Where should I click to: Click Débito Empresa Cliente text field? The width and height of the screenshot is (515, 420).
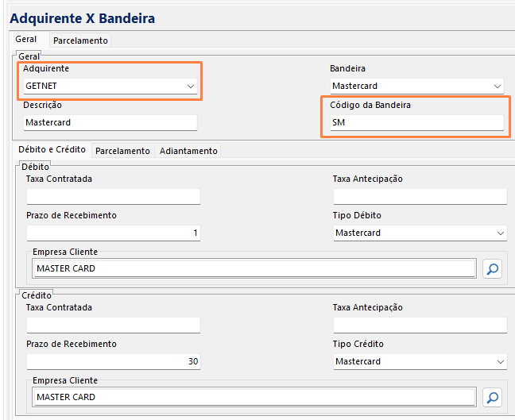[254, 269]
